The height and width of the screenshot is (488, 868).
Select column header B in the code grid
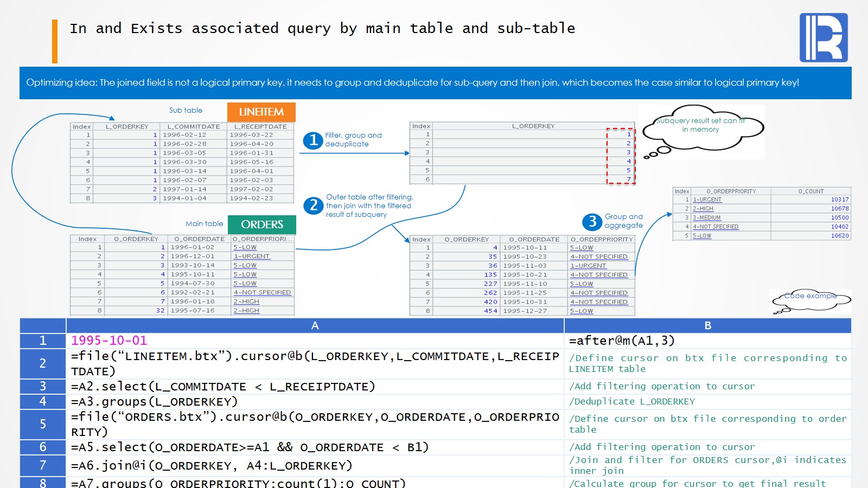tap(707, 325)
